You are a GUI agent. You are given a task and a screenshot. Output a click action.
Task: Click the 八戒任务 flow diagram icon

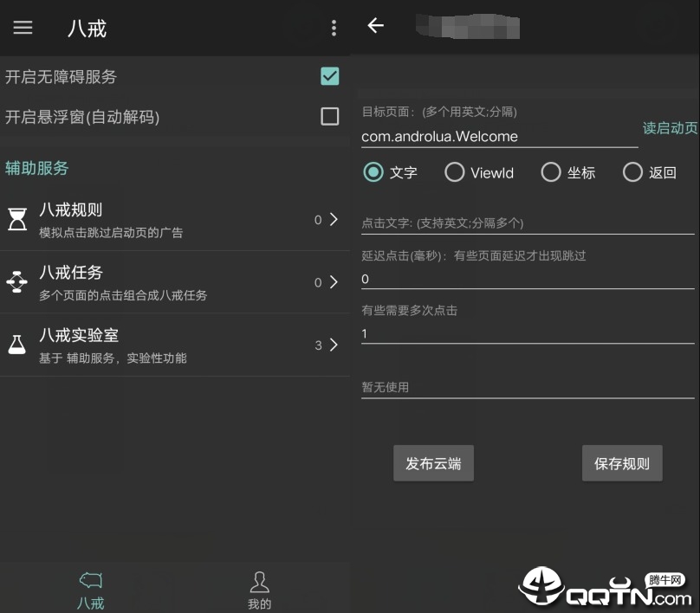pyautogui.click(x=17, y=282)
